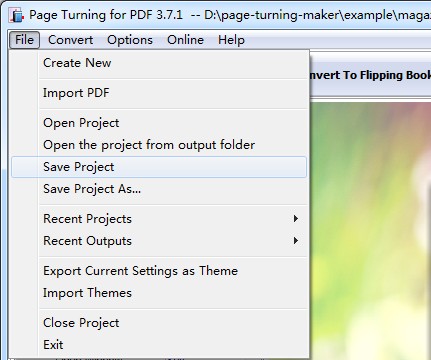431x360 pixels.
Task: Choose Create New from File menu
Action: click(x=159, y=63)
